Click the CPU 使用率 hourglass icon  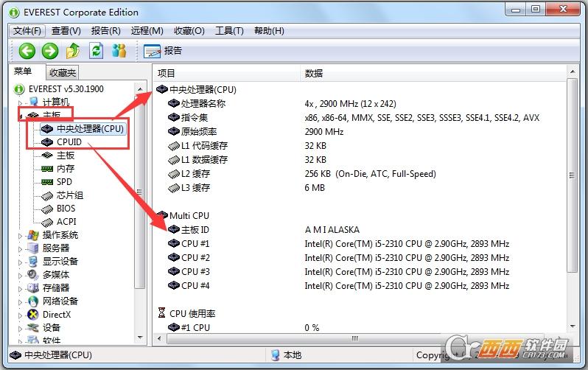click(x=161, y=313)
